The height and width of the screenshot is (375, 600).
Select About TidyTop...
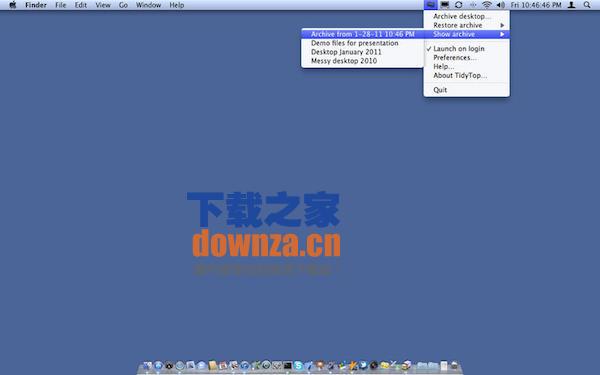466,75
